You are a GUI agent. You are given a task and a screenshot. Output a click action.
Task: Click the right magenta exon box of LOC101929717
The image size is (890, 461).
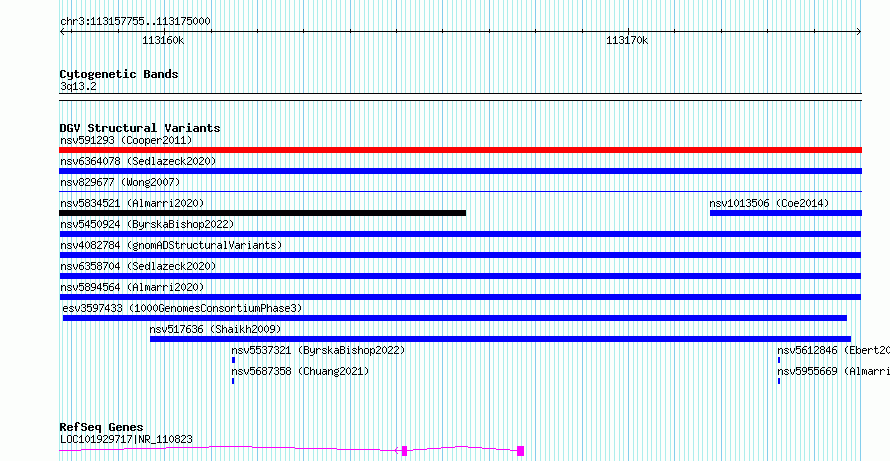(x=520, y=451)
